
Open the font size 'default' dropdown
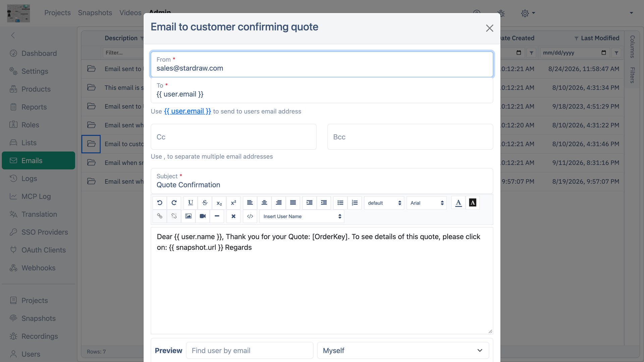[384, 203]
